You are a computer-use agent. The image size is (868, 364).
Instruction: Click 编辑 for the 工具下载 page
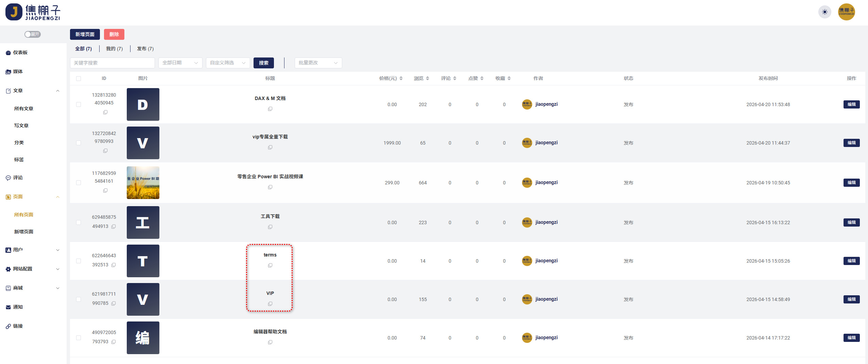[x=851, y=222]
